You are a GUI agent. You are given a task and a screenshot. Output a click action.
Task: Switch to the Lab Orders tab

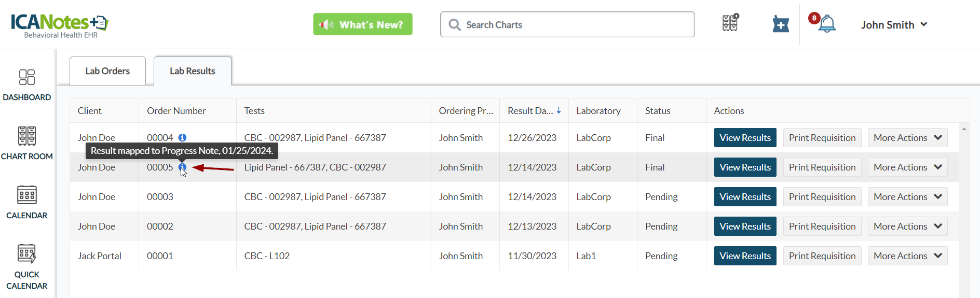pos(107,71)
